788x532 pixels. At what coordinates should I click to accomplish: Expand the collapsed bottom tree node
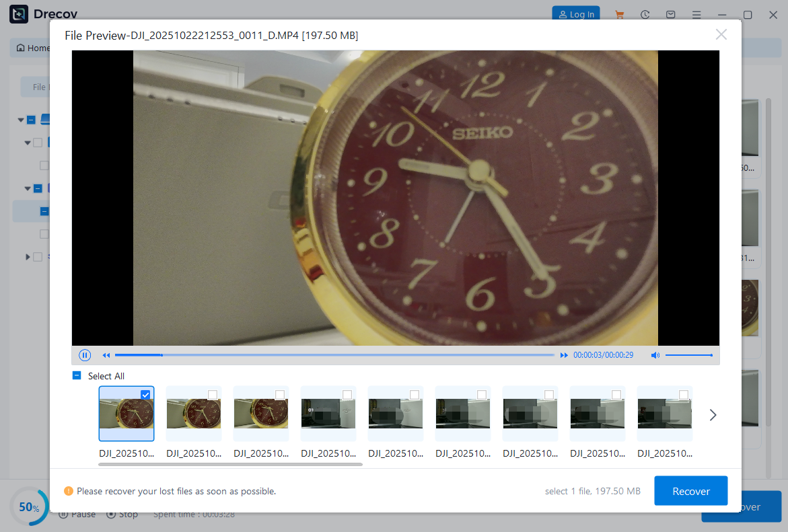28,256
